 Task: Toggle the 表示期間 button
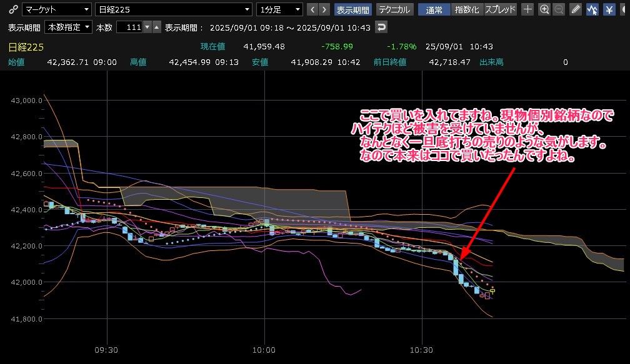352,9
